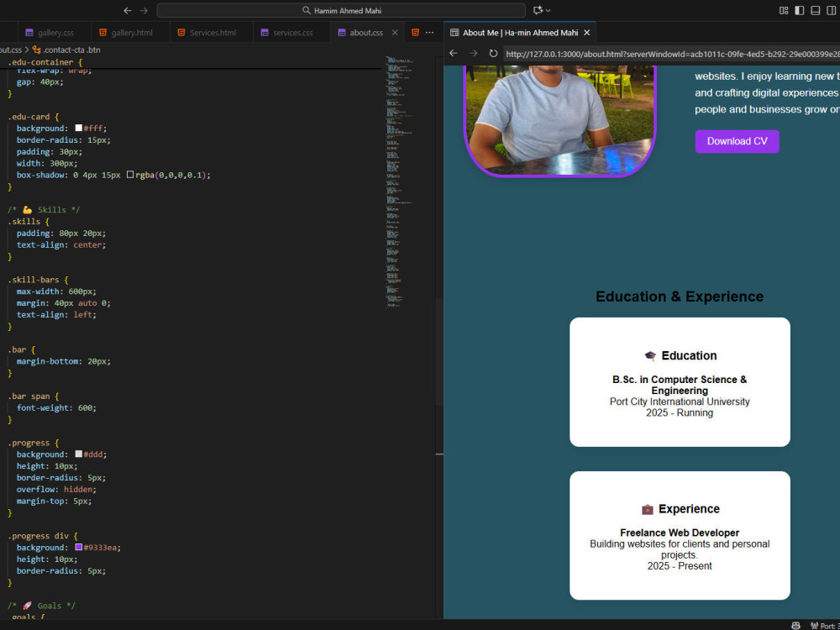Click the preview browser back arrow
This screenshot has width=840, height=630.
pyautogui.click(x=454, y=53)
